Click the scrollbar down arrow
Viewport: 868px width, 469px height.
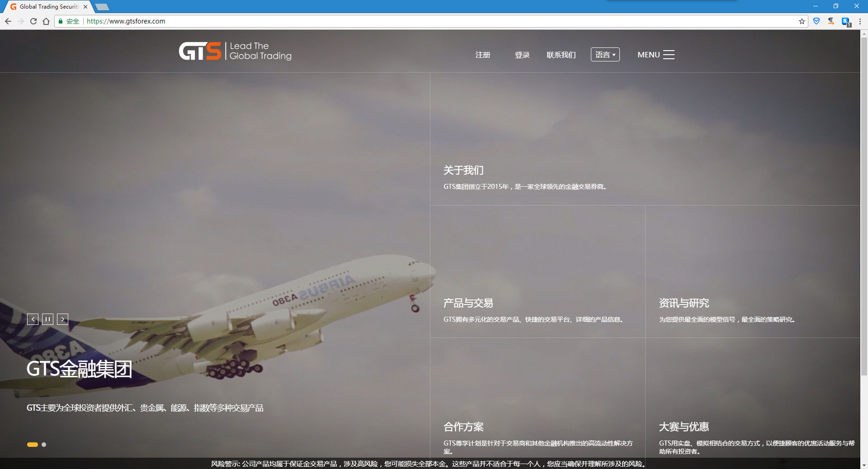(864, 465)
